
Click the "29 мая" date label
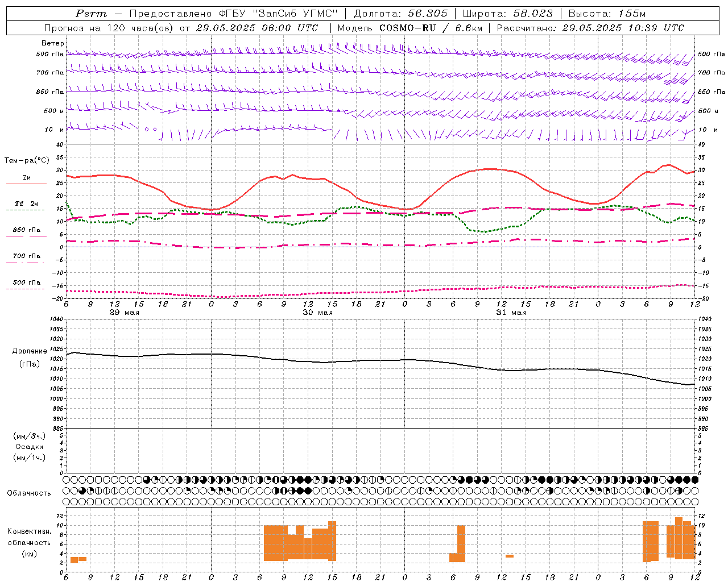point(124,313)
